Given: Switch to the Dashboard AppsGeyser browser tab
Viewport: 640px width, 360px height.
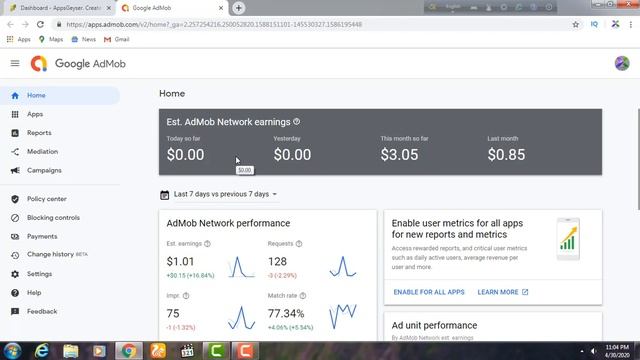Looking at the screenshot, I should [x=60, y=8].
